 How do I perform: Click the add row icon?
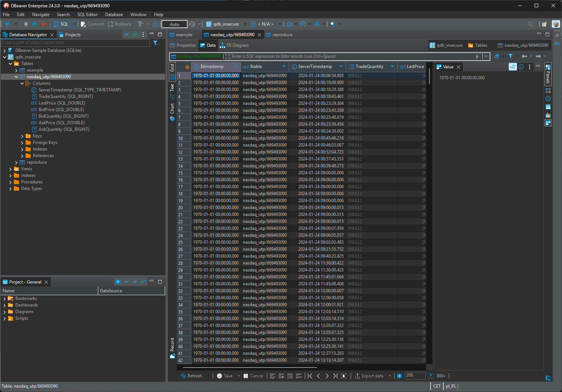click(x=281, y=376)
